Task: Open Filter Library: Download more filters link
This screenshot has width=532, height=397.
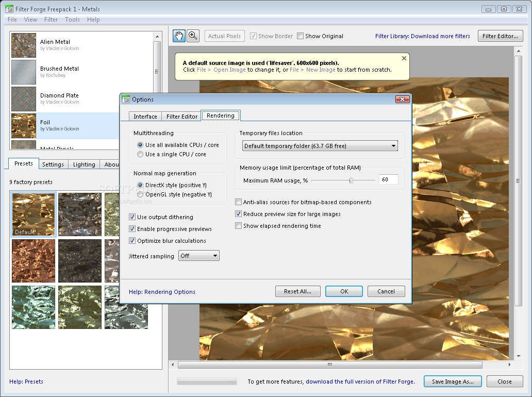Action: tap(422, 36)
